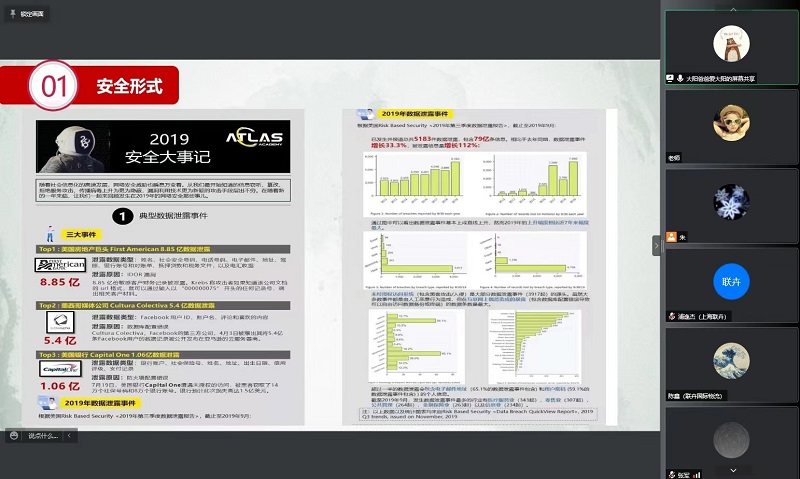Click the "5.4 亿" red figure

60,341
